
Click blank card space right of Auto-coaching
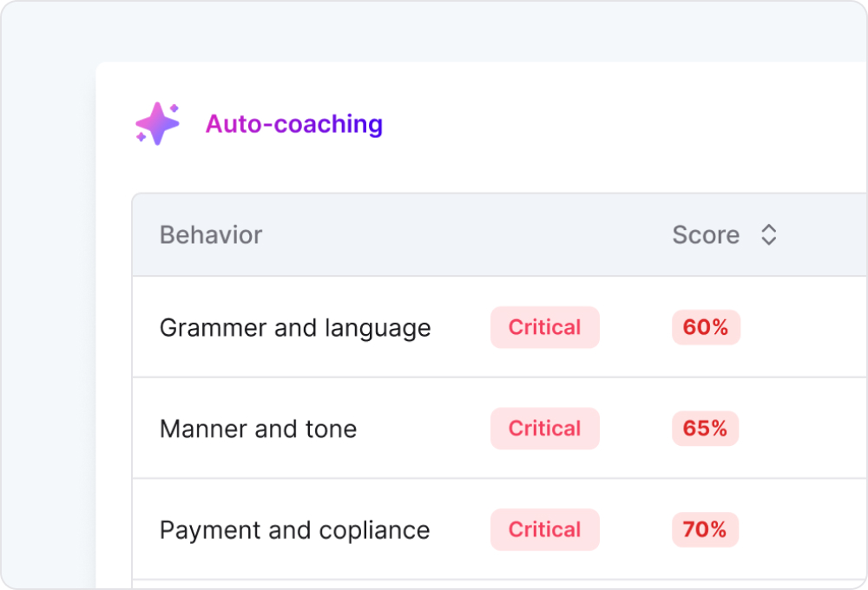(620, 124)
